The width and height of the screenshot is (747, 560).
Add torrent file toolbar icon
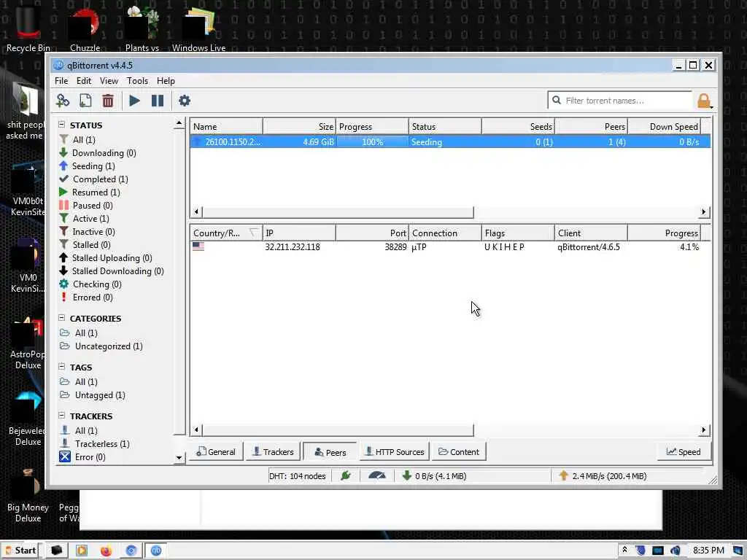85,101
